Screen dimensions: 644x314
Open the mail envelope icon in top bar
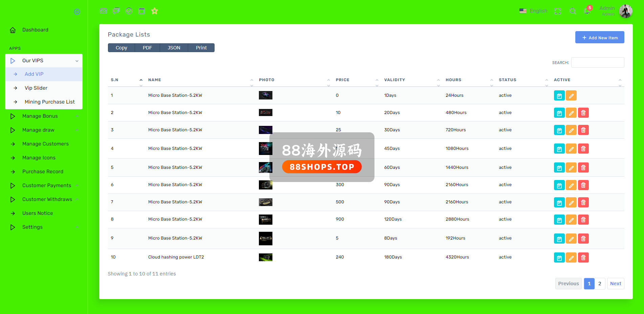(x=104, y=11)
